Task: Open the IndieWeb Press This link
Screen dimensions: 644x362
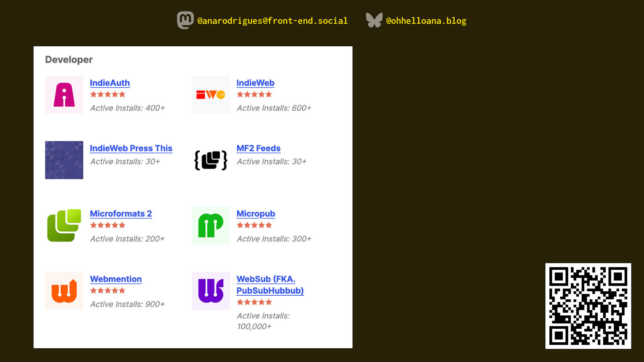Action: tap(131, 148)
